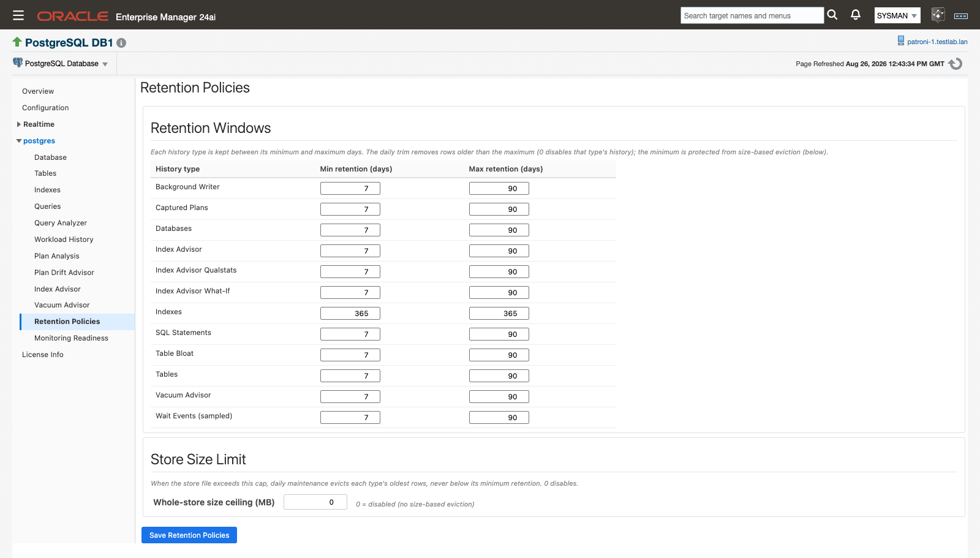Click the "Max retention (days)" column header
The height and width of the screenshot is (558, 980).
coord(506,169)
